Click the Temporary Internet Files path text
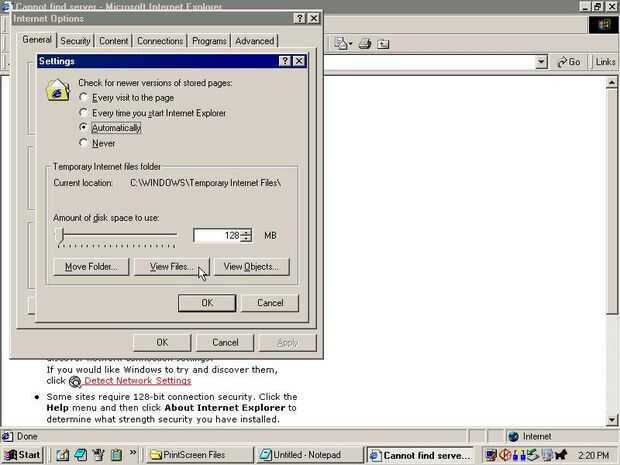Screen dimensions: 620x465 (206, 183)
